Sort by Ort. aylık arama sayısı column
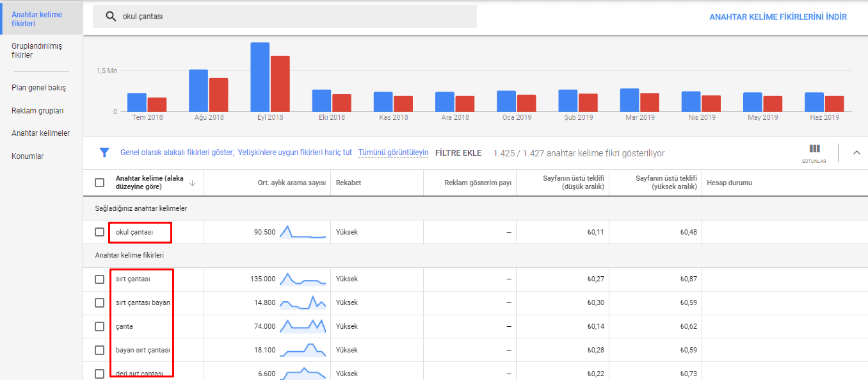This screenshot has height=380, width=868. click(x=292, y=183)
